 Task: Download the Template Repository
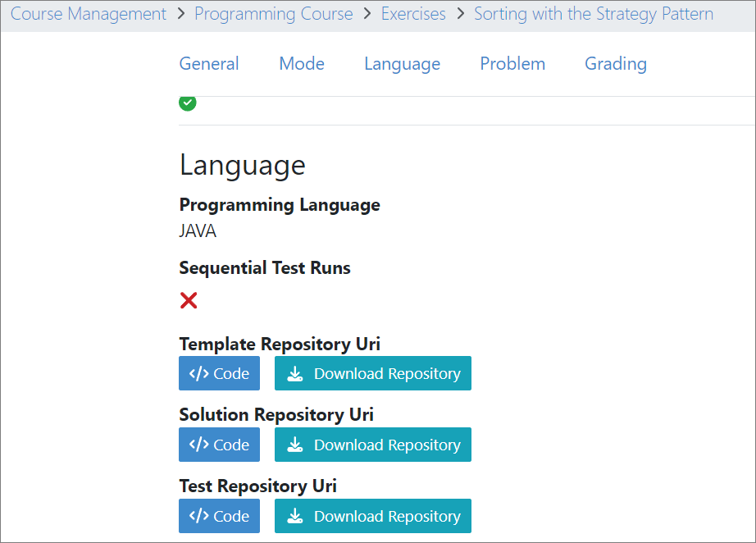373,372
